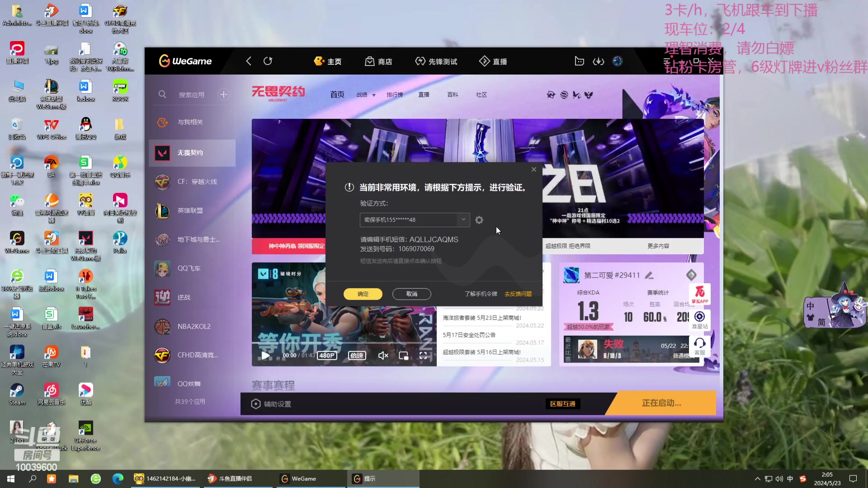Click the 确定 button in dialog

point(363,294)
